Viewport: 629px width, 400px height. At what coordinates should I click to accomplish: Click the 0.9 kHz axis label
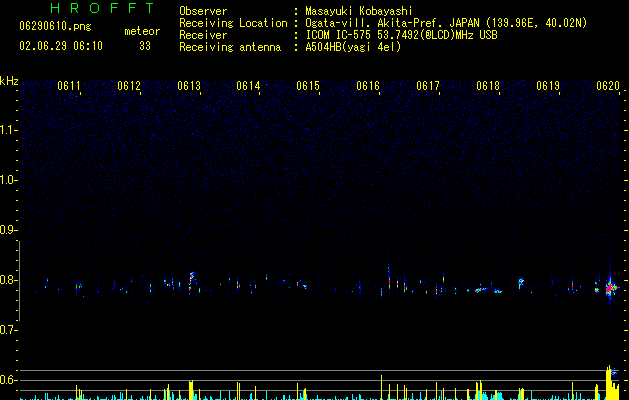click(x=8, y=230)
